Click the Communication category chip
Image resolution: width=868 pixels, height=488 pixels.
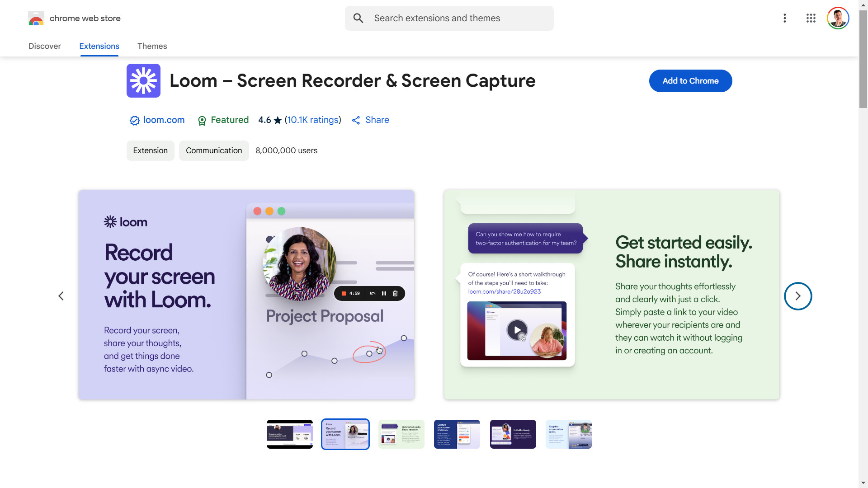pos(214,150)
